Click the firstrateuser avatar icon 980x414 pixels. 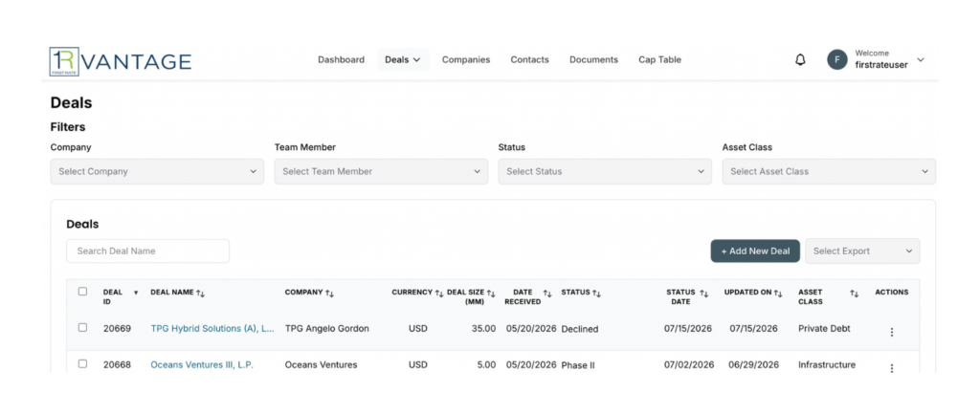[837, 60]
